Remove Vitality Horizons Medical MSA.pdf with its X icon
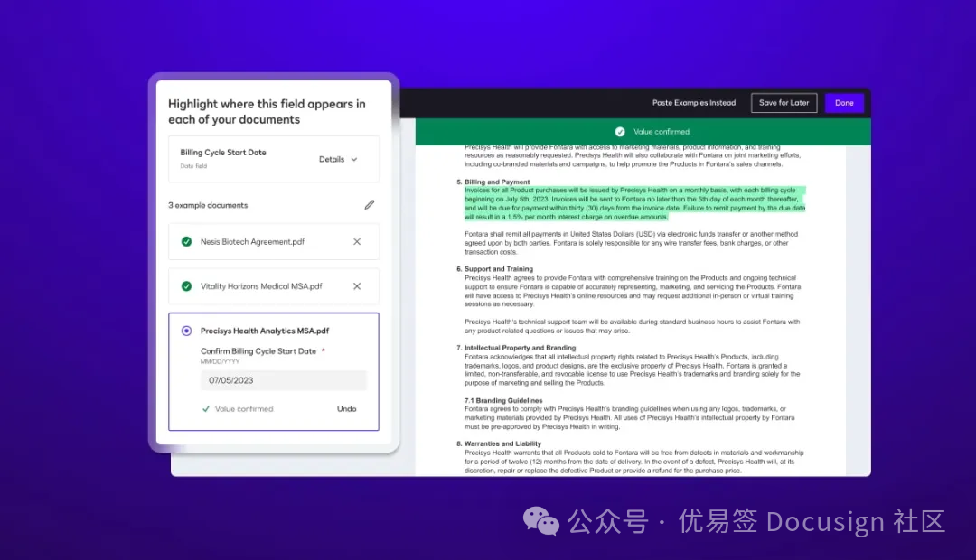This screenshot has height=560, width=976. coord(357,286)
